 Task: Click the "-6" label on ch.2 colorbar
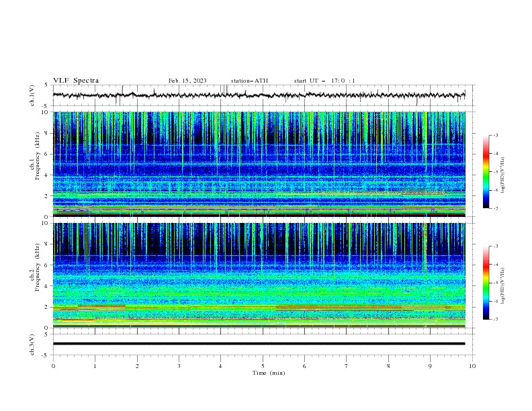coord(496,301)
